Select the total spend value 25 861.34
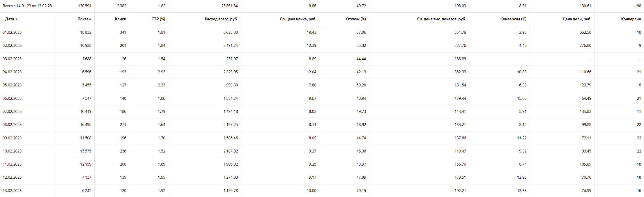The height and width of the screenshot is (197, 644). point(229,6)
